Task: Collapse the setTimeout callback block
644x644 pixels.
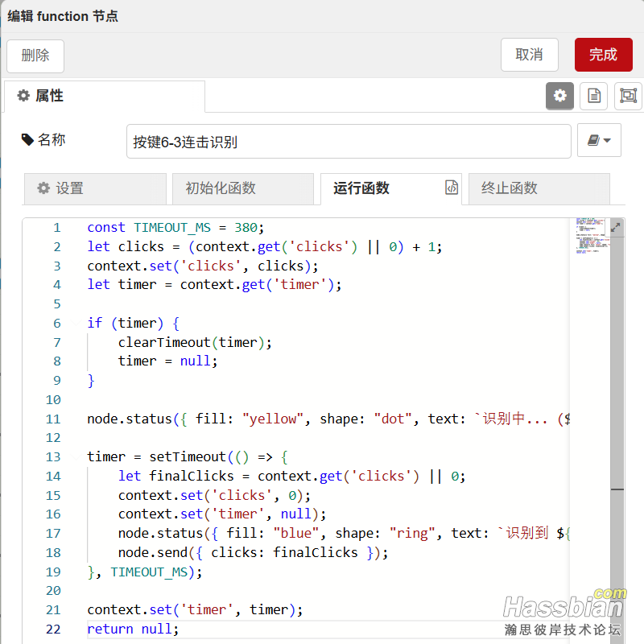Action: point(76,456)
